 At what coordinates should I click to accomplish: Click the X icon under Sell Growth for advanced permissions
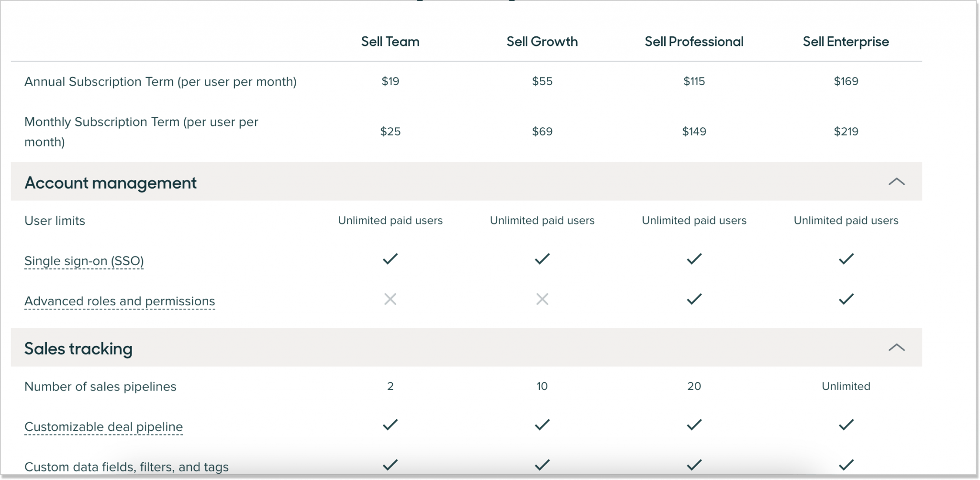(x=542, y=299)
